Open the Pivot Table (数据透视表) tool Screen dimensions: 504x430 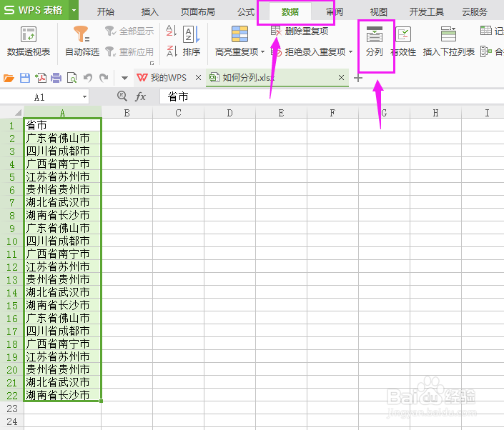[29, 42]
